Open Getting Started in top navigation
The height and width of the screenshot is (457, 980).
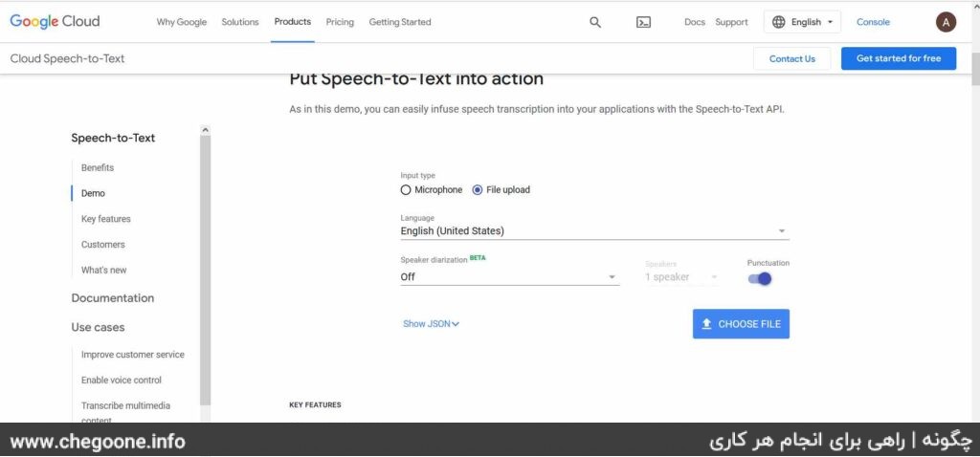400,22
